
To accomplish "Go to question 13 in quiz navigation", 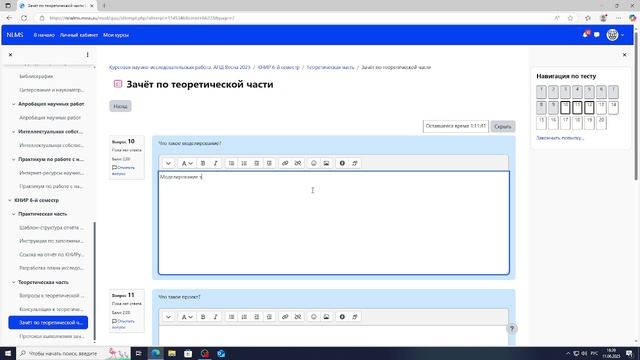I will [601, 107].
